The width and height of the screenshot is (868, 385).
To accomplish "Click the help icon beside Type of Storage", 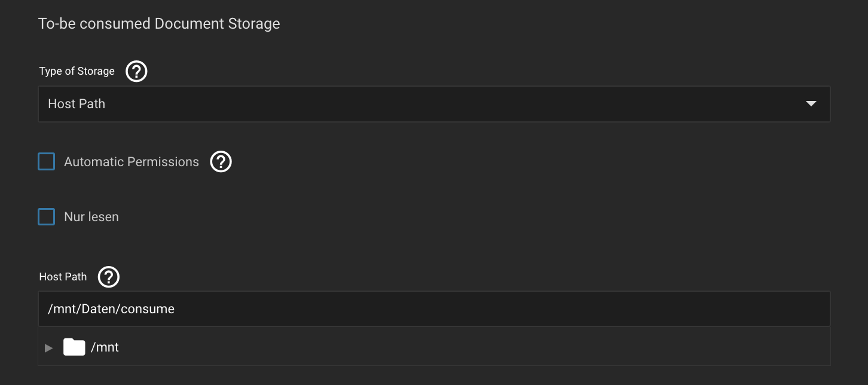I will point(136,72).
